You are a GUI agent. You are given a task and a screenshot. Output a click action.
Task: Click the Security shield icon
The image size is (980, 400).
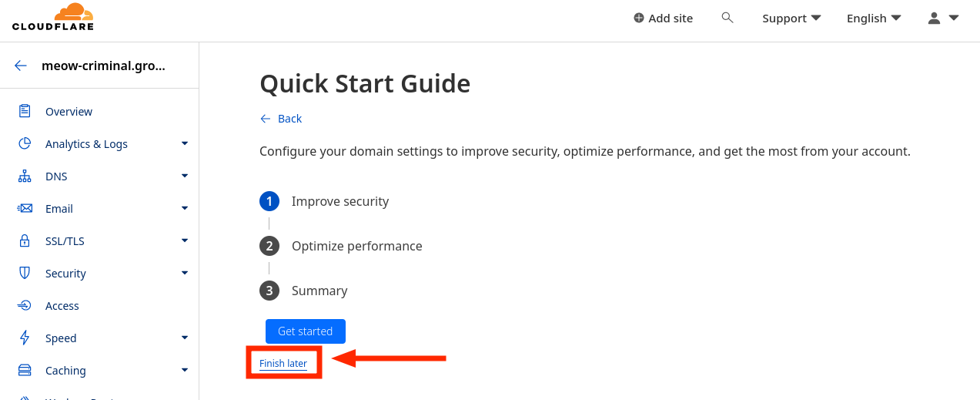coord(25,274)
